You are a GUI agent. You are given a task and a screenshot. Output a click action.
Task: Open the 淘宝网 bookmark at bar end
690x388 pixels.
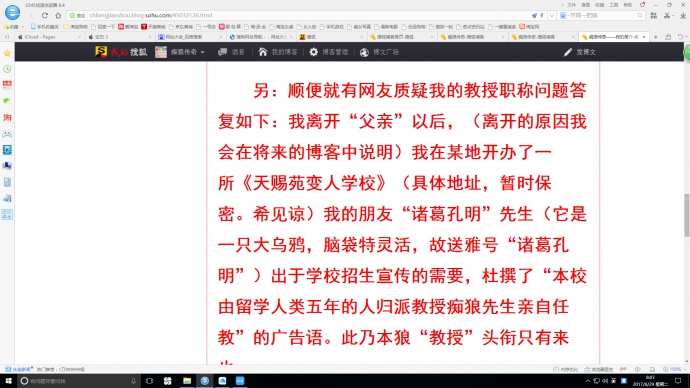[529, 27]
